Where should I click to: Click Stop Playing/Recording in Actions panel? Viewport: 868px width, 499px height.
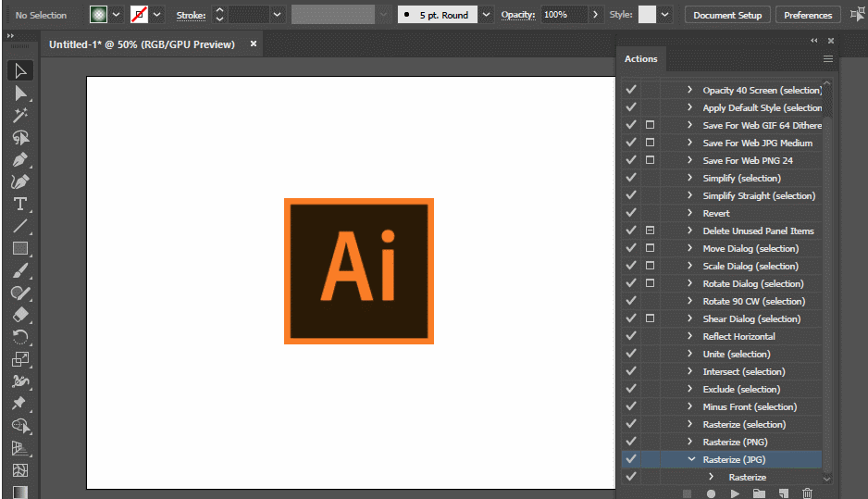[x=687, y=493]
